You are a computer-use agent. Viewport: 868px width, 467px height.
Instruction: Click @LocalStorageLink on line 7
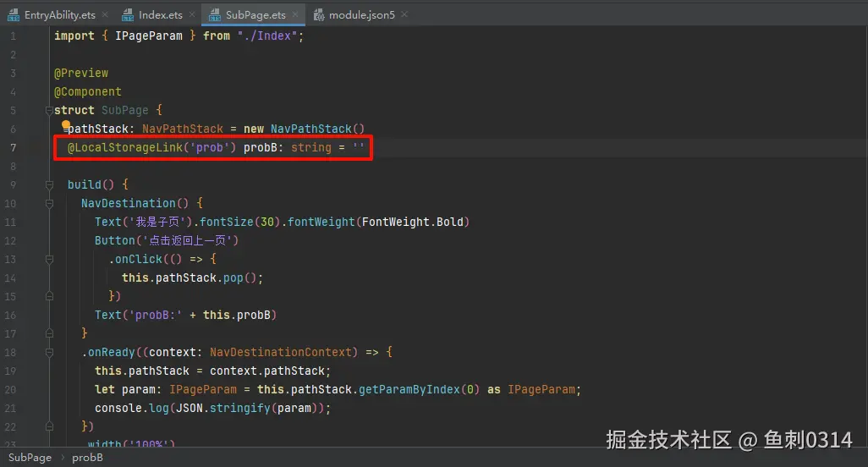125,147
